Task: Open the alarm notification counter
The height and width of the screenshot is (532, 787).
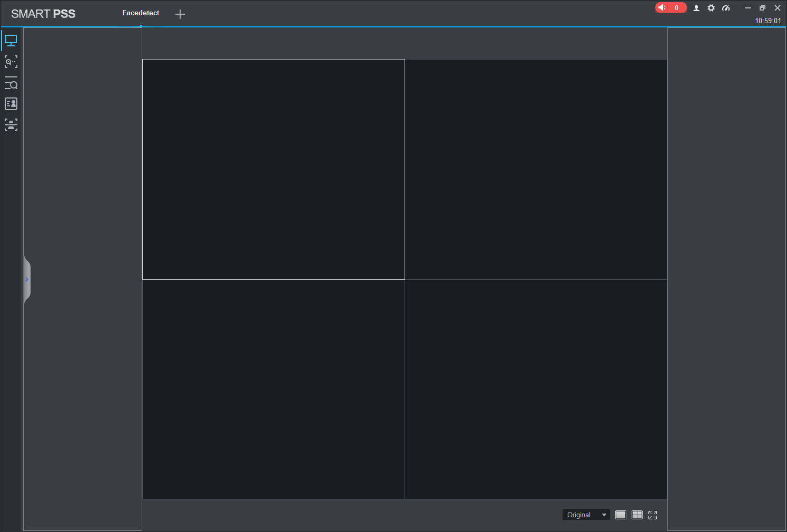Action: coord(671,7)
